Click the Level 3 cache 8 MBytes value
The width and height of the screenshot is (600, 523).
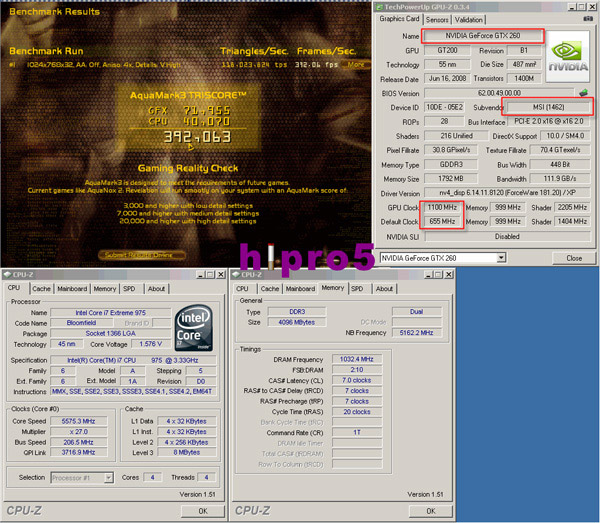pos(187,453)
